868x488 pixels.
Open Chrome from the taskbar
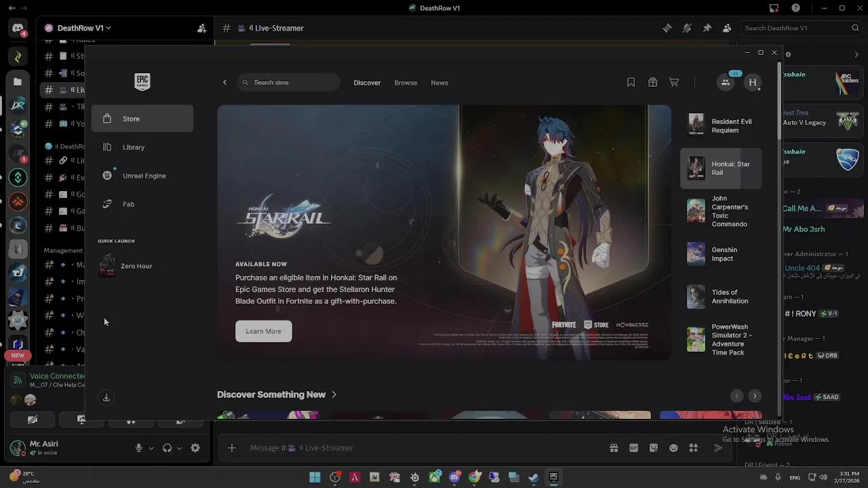point(475,477)
